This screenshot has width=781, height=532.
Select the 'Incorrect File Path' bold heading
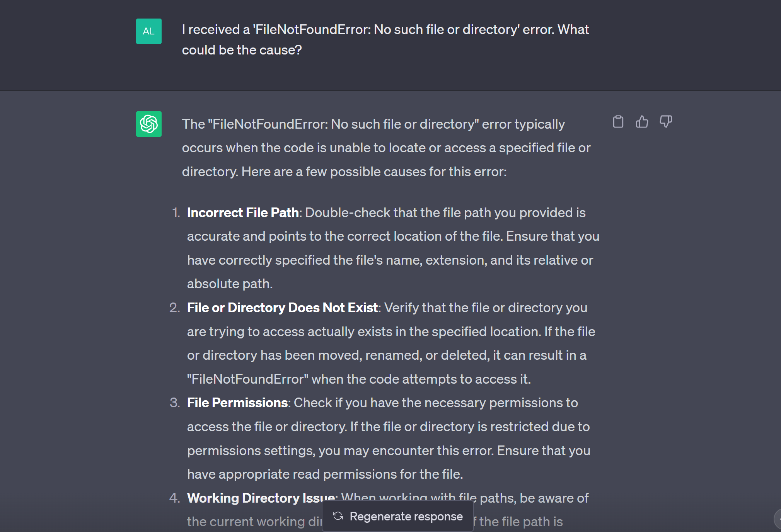[243, 212]
